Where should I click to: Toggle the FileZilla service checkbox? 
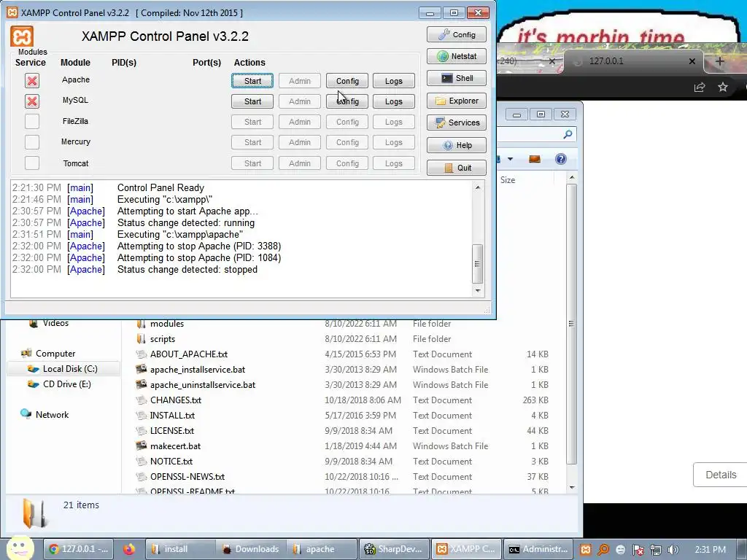[32, 122]
